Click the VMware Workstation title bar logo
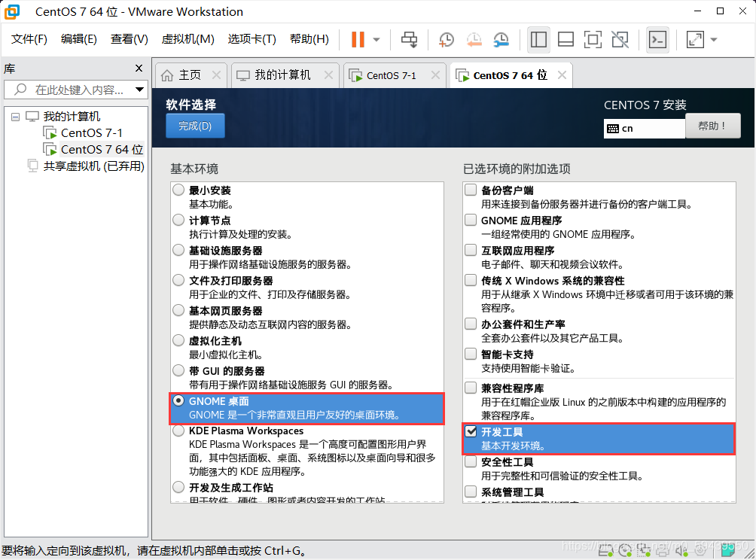The width and height of the screenshot is (756, 560). click(x=11, y=11)
